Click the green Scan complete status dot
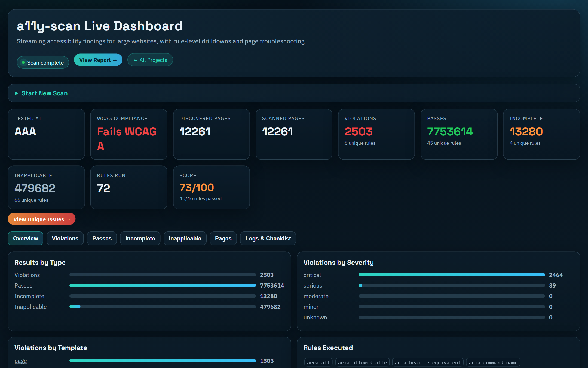The height and width of the screenshot is (368, 588). (23, 62)
